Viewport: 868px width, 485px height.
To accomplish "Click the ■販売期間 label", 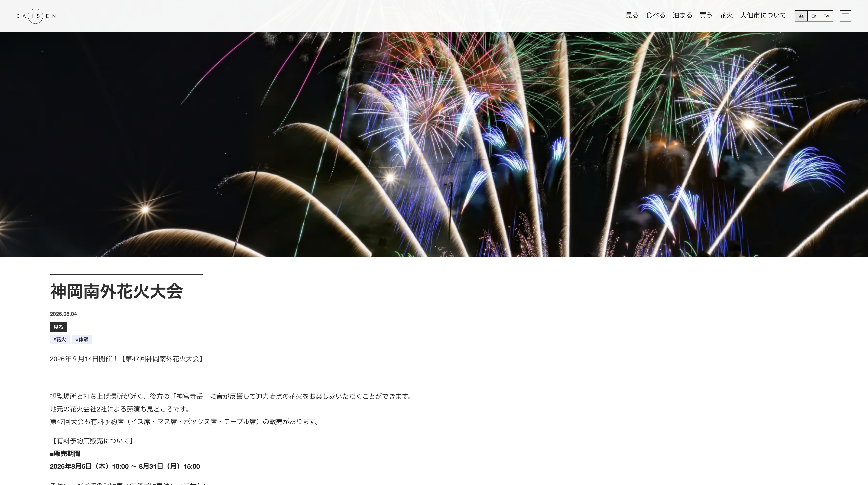I will pyautogui.click(x=65, y=454).
